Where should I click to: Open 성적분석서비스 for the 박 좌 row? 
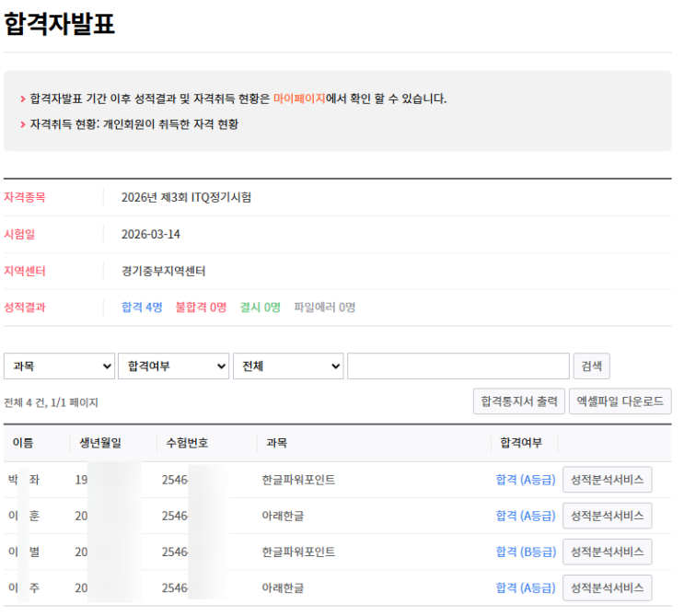click(x=607, y=480)
